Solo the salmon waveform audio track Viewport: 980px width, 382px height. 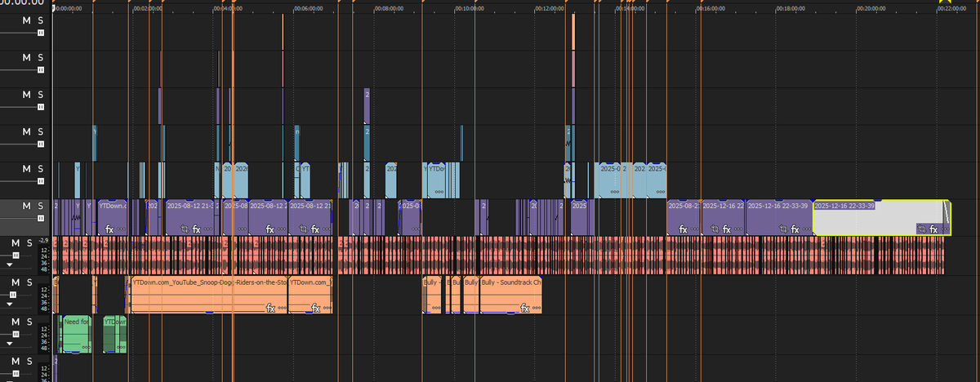tap(29, 243)
